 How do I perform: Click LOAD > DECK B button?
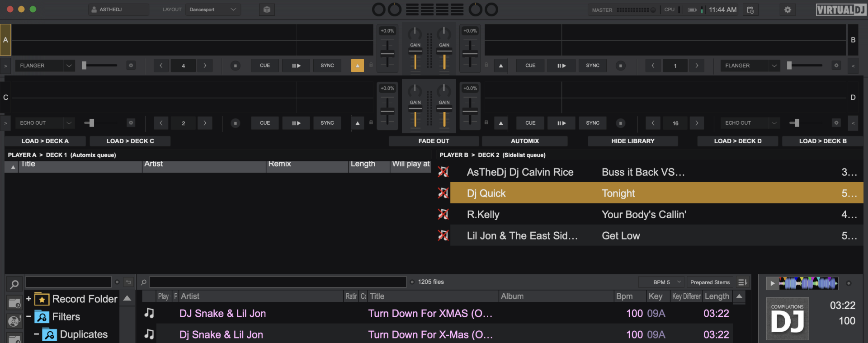[x=823, y=141]
